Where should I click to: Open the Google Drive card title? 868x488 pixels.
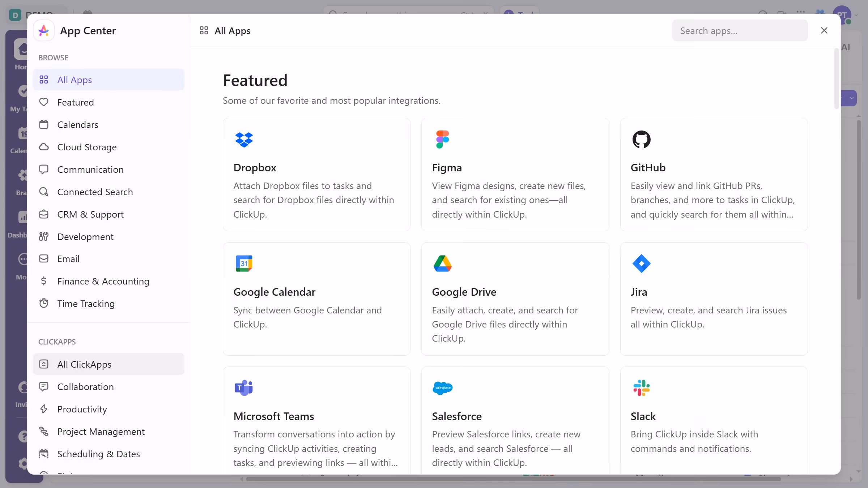(x=464, y=292)
